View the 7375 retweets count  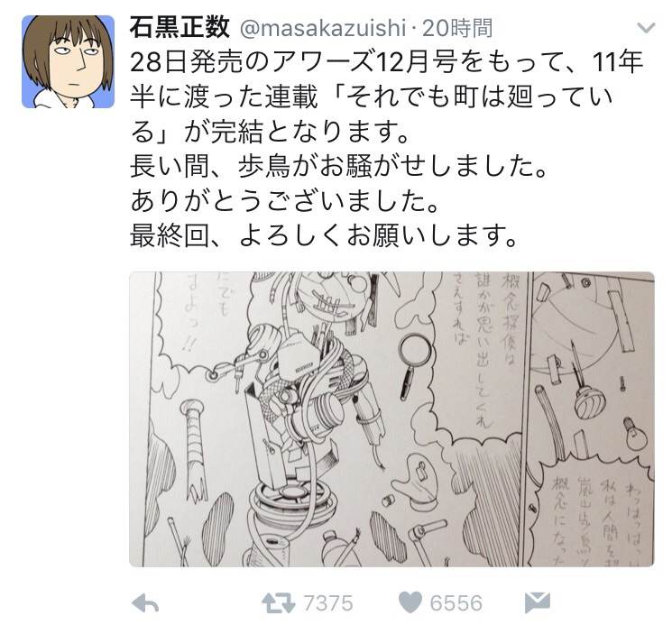pos(328,603)
